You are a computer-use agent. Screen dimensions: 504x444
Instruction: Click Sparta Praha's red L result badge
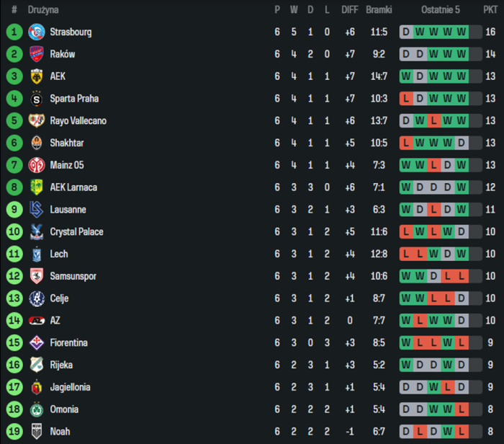[407, 99]
